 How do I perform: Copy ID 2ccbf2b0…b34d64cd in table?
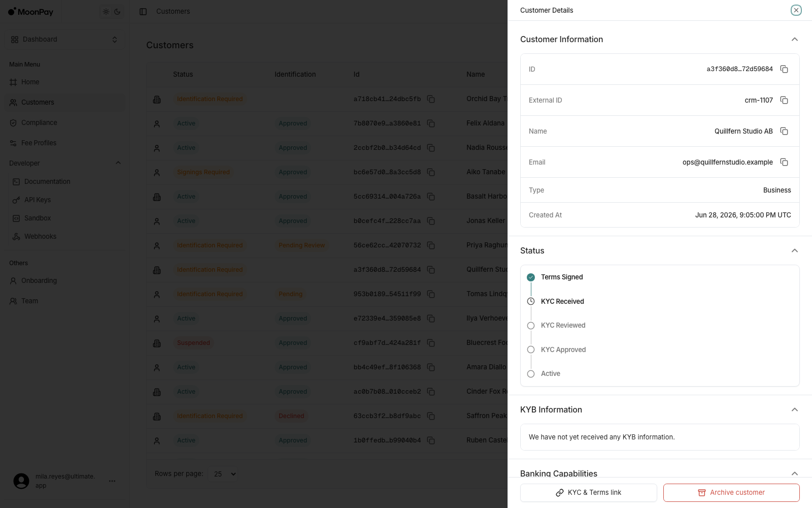431,148
